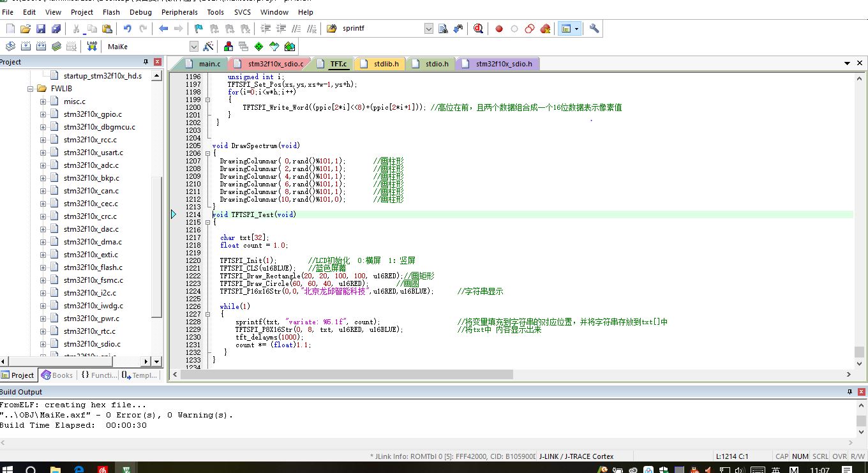Image resolution: width=868 pixels, height=473 pixels.
Task: Insert or remove a breakpoint on the current line
Action: point(499,29)
